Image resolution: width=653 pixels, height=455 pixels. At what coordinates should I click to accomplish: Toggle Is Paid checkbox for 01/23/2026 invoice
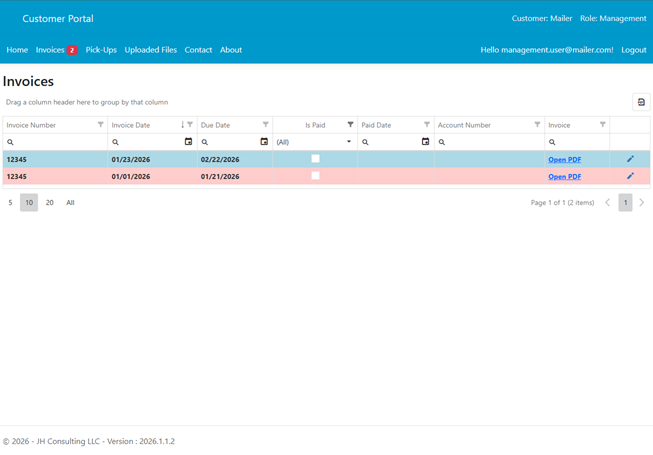[315, 159]
